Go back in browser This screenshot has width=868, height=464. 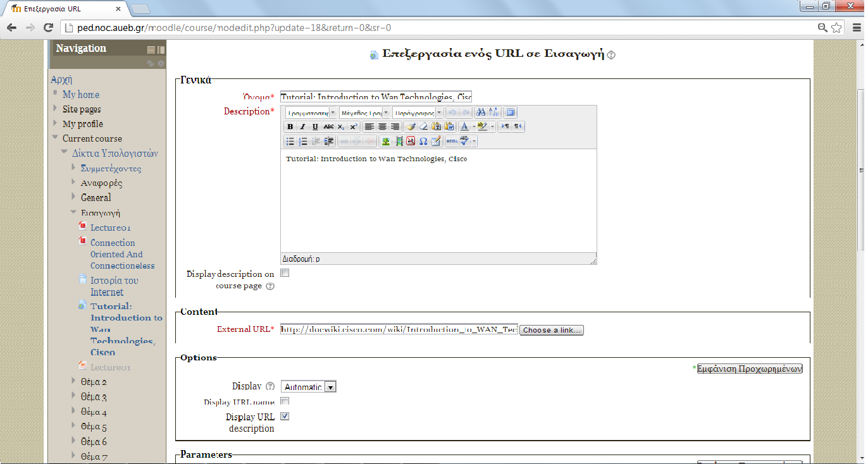tap(11, 28)
